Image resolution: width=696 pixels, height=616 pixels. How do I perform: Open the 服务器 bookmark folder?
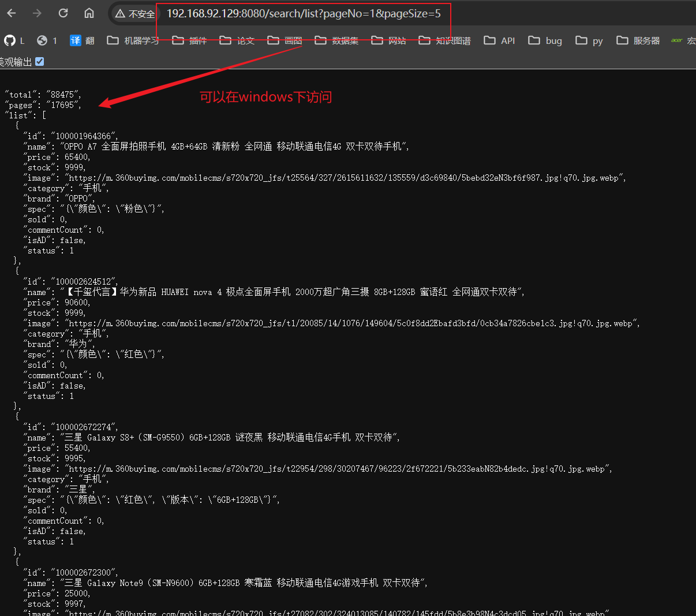pyautogui.click(x=638, y=40)
